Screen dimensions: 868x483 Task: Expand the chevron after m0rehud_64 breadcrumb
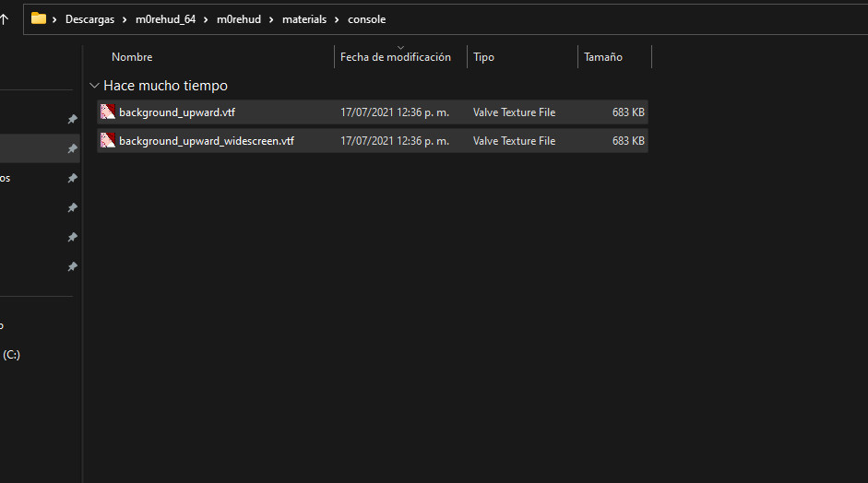coord(206,19)
